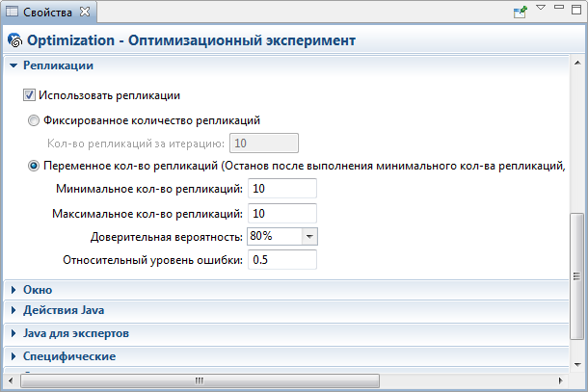Image resolution: width=588 pixels, height=392 pixels.
Task: Click the Optimization experiment spiral icon
Action: (x=15, y=40)
